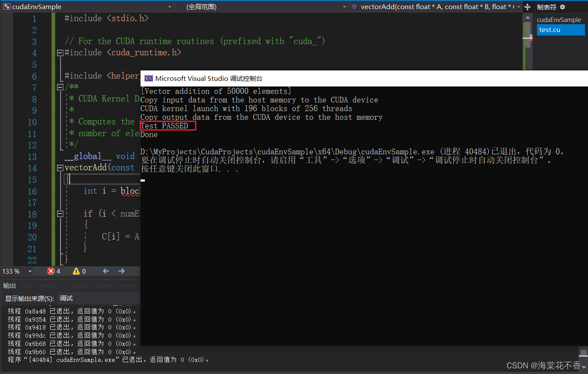Click the 线程 0x8a48 output line
The image size is (588, 374).
coord(73,311)
